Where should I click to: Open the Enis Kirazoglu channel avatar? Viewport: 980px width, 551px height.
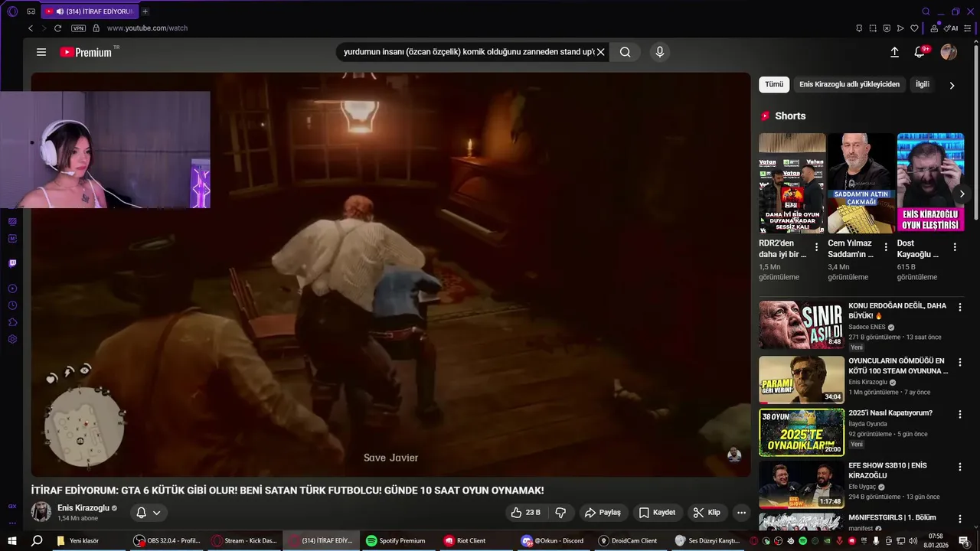tap(41, 512)
